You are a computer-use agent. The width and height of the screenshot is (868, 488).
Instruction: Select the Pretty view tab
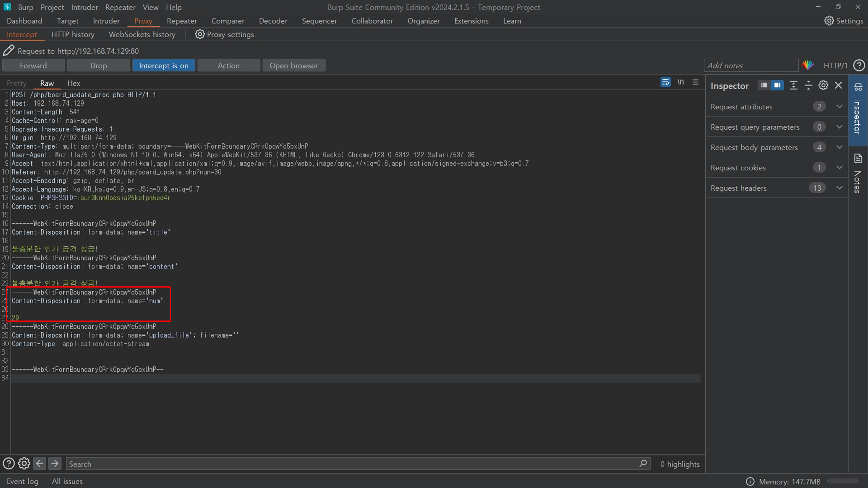point(16,83)
